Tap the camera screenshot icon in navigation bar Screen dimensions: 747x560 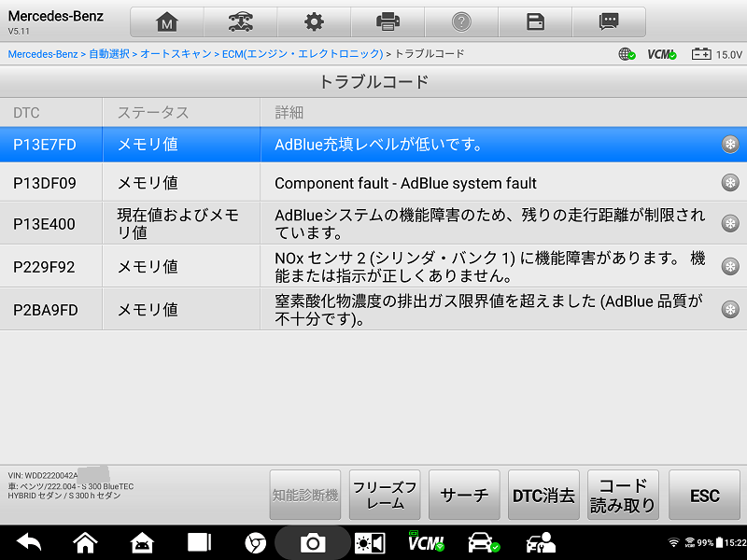pos(312,542)
